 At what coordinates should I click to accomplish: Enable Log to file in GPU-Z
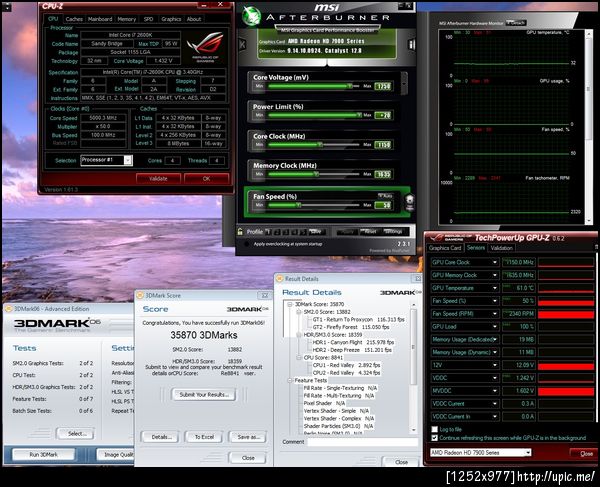pos(435,429)
